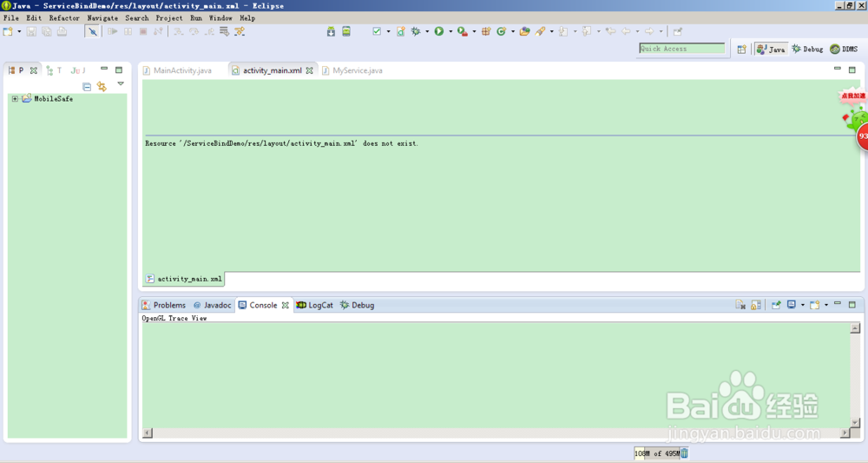The height and width of the screenshot is (463, 868).
Task: Open the File menu
Action: pos(11,18)
